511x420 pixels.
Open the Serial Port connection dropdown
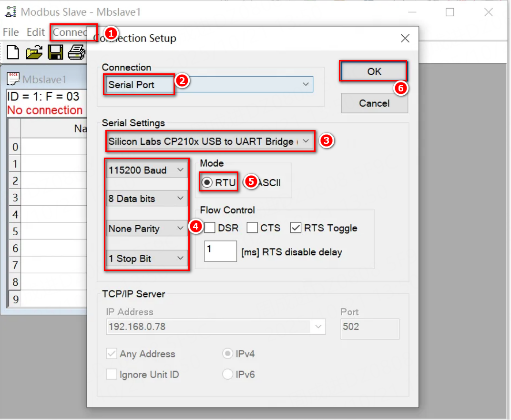coord(306,85)
